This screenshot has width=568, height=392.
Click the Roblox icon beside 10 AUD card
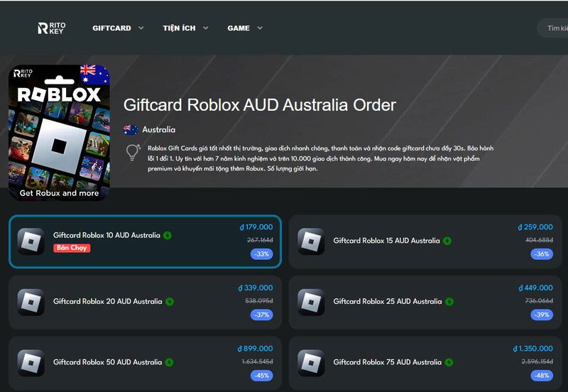[31, 241]
